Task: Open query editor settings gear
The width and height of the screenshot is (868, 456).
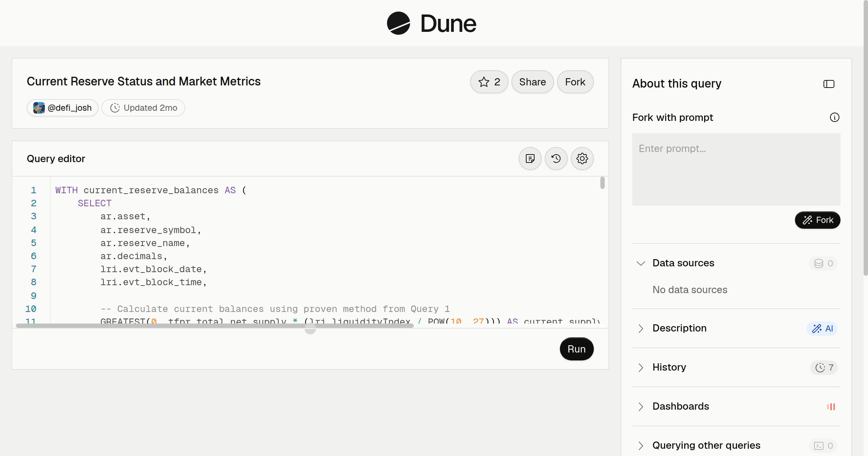Action: point(582,159)
